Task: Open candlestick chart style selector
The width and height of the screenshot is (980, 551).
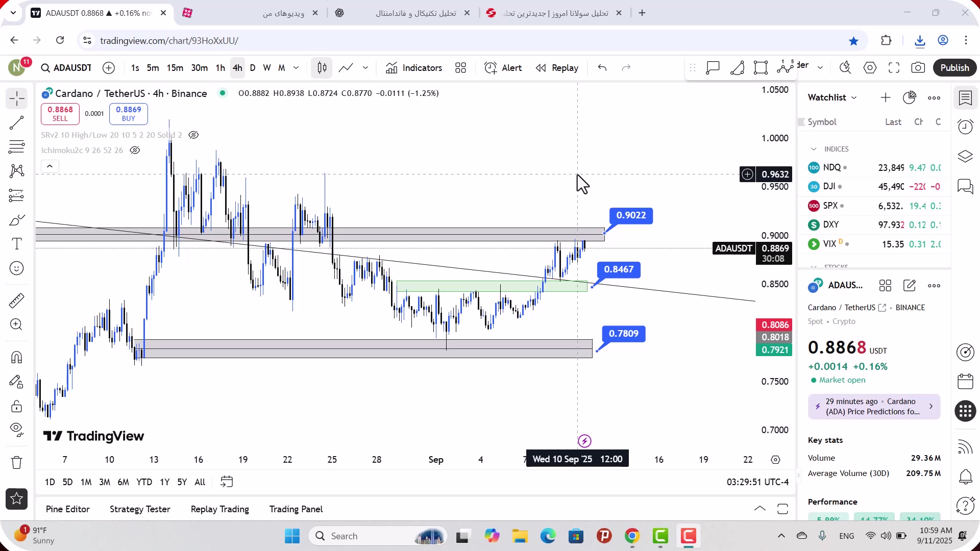Action: (322, 68)
